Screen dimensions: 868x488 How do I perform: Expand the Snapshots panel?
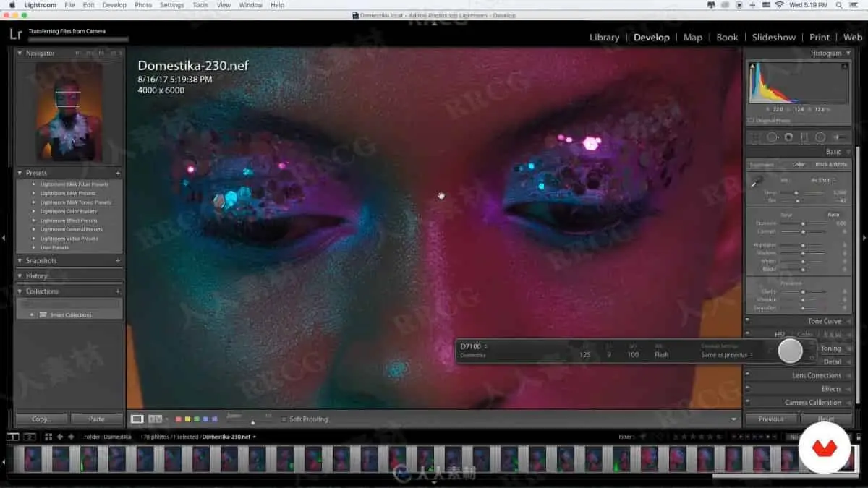pyautogui.click(x=20, y=260)
